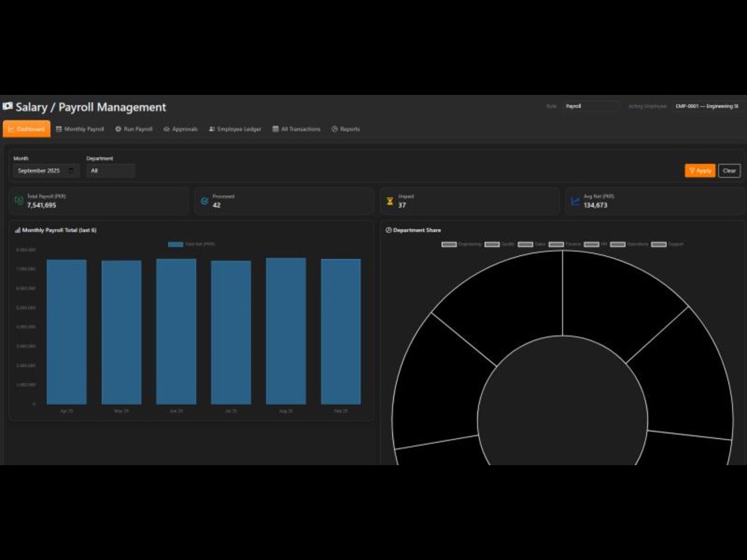Image resolution: width=747 pixels, height=560 pixels.
Task: Click the Total Payroll value 7,541,695
Action: (x=41, y=205)
